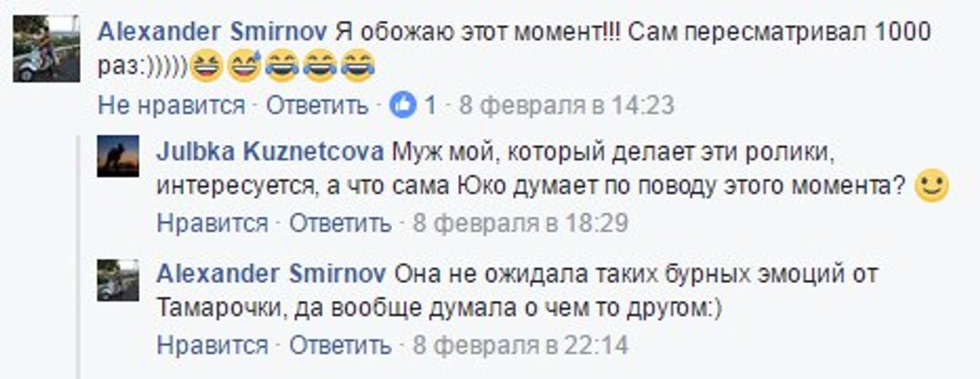
Task: Like Julbka Kuznetcova's reply via 'Нравится'
Action: 212,222
